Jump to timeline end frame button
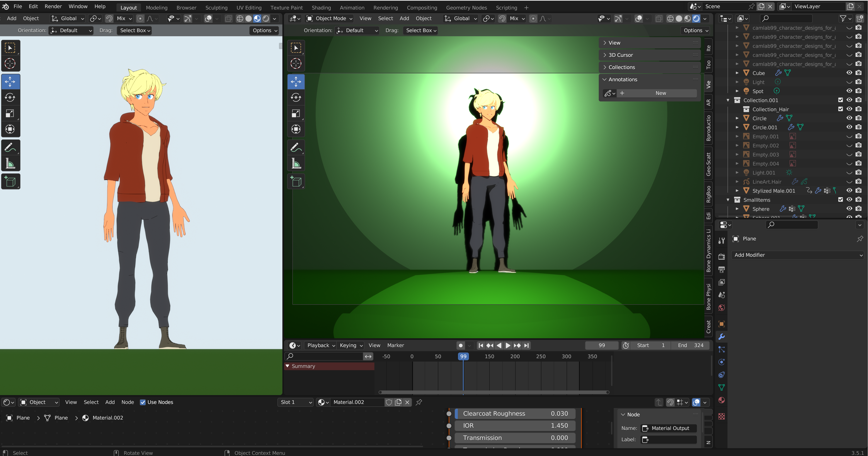 [526, 346]
